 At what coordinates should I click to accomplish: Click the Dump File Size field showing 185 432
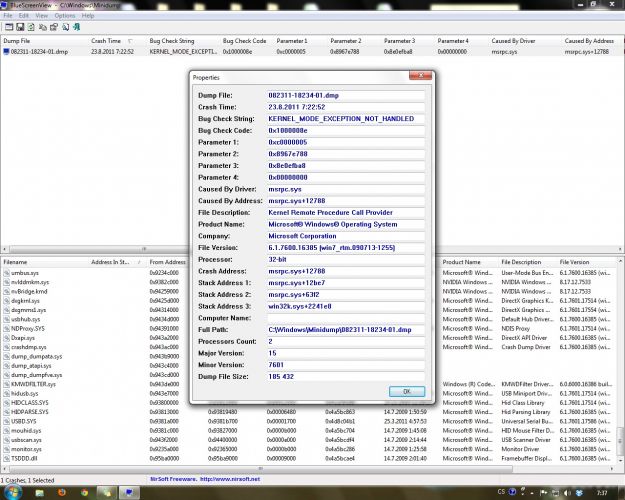[346, 377]
